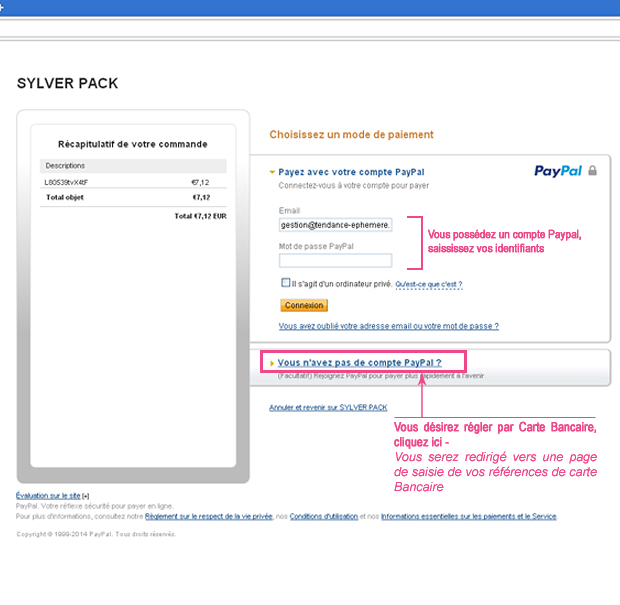This screenshot has height=605, width=620.
Task: Collapse the Payez avec votre compte PayPal section
Action: tap(272, 172)
